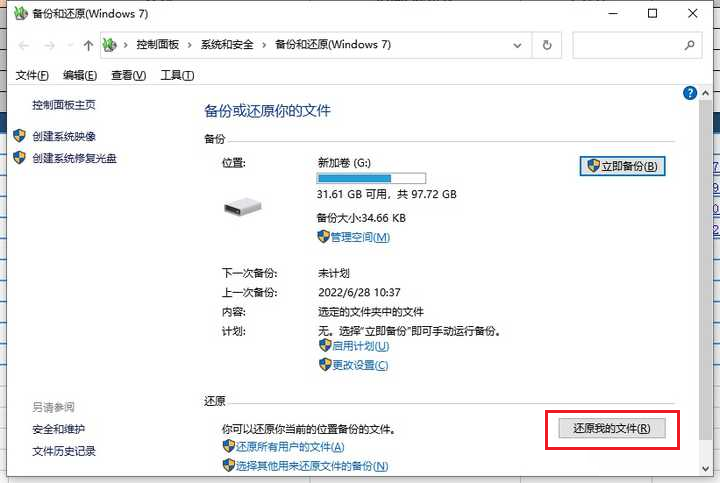Click 启用计划(U) link
This screenshot has width=720, height=483.
pyautogui.click(x=360, y=346)
